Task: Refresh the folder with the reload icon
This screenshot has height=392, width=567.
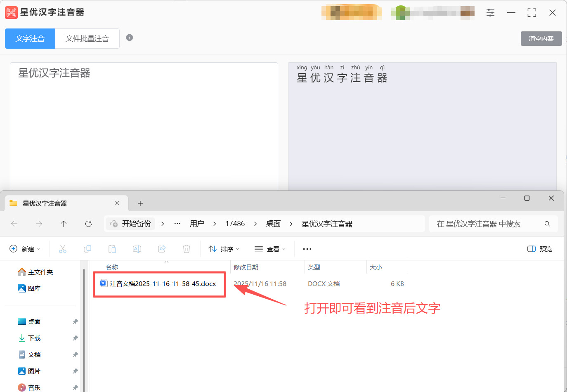Action: coord(88,224)
